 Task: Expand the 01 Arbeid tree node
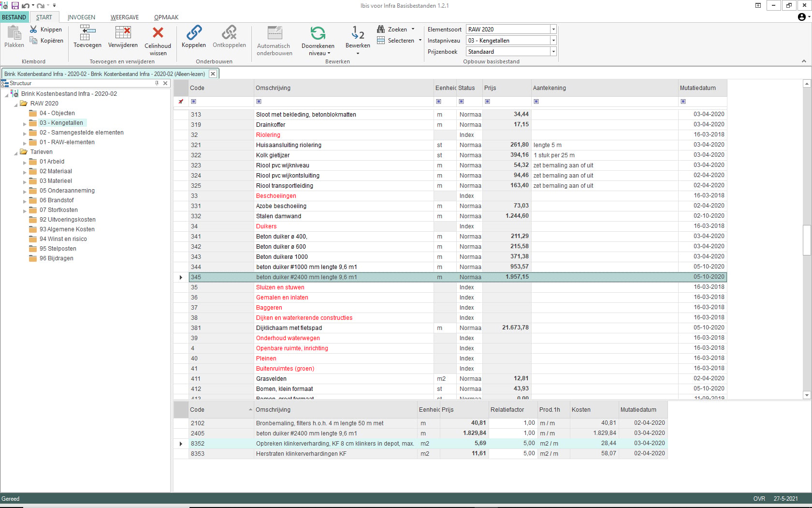coord(25,163)
